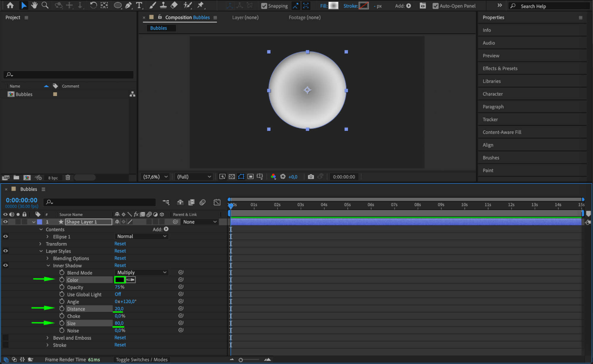The height and width of the screenshot is (364, 593).
Task: Reset the Inner Shadow style
Action: point(120,265)
